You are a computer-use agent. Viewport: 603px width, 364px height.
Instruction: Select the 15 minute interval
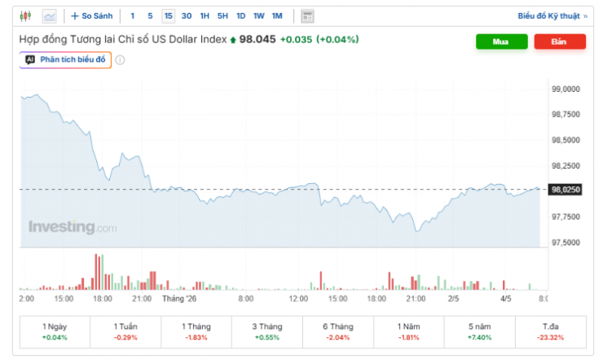coord(169,15)
